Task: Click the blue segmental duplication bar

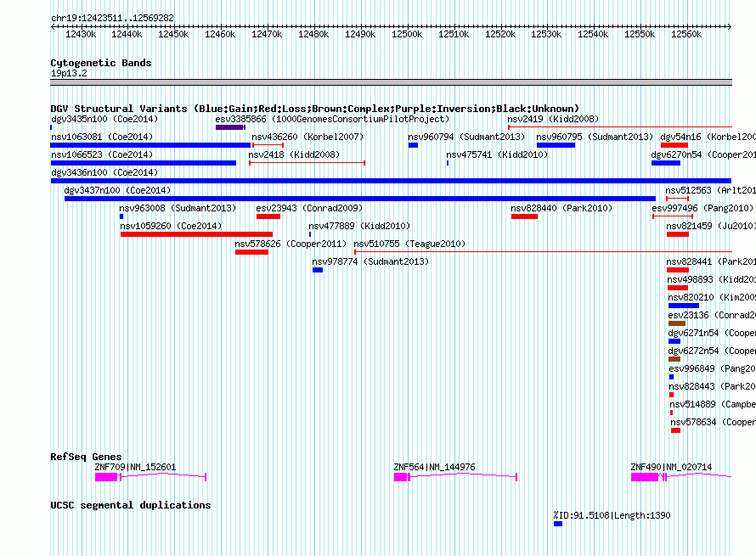Action: pyautogui.click(x=558, y=524)
